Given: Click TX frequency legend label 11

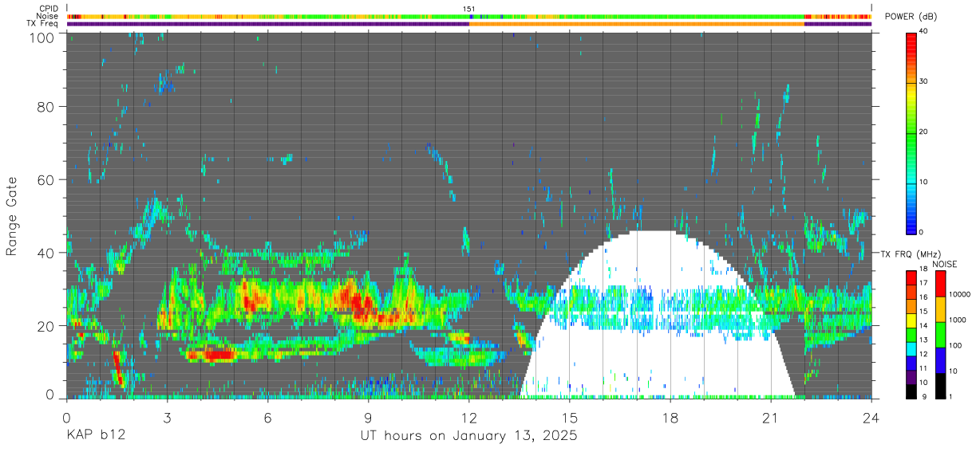Looking at the screenshot, I should click(923, 368).
